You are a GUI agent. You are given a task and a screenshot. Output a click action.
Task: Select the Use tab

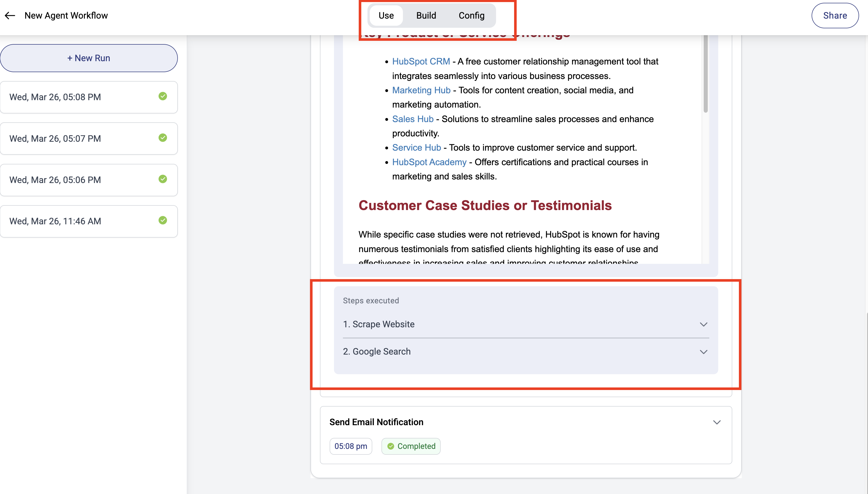pos(386,16)
